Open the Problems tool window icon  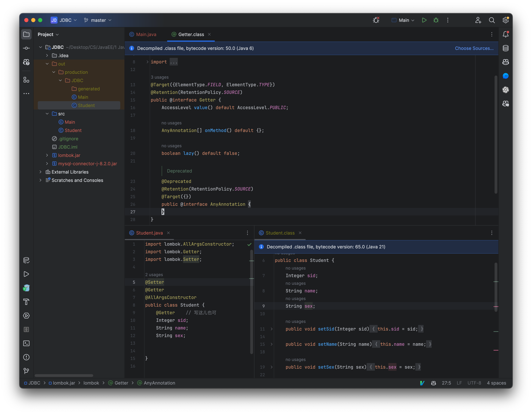click(x=26, y=357)
